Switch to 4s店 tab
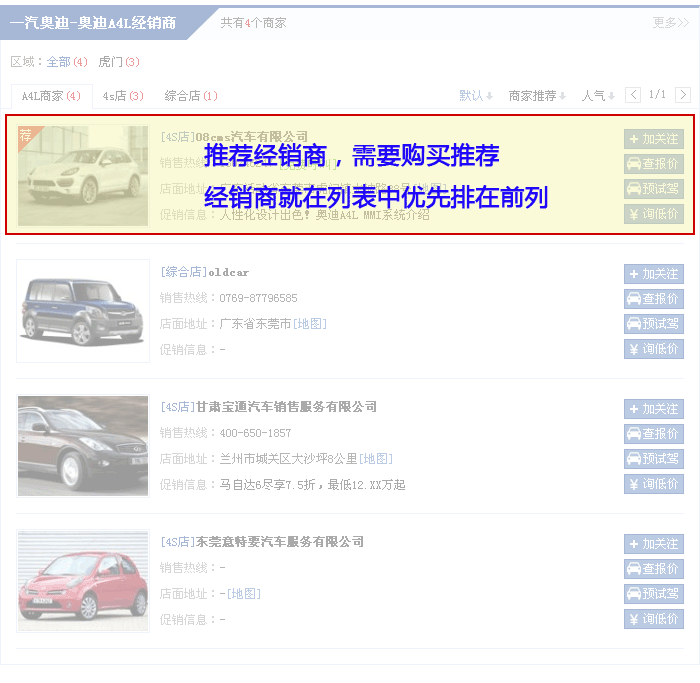The width and height of the screenshot is (700, 683). (123, 96)
